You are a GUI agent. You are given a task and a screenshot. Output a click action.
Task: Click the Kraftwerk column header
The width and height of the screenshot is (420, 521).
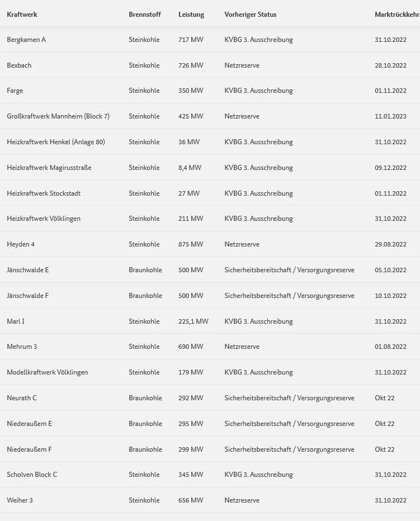pyautogui.click(x=22, y=15)
